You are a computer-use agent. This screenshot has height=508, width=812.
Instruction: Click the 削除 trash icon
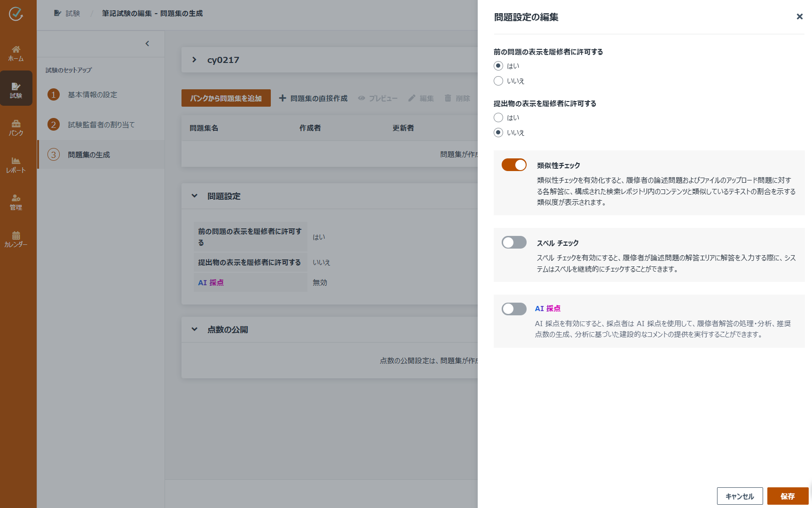click(447, 98)
